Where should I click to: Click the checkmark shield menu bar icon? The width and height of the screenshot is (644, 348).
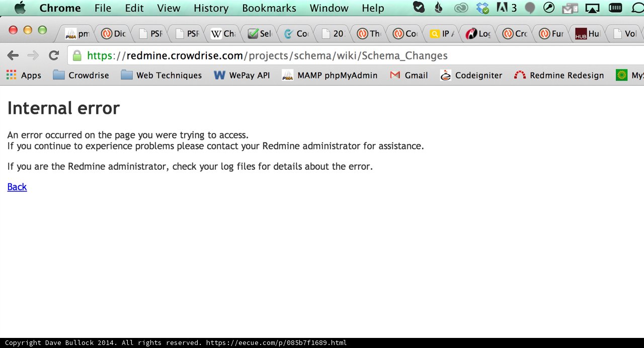point(419,8)
